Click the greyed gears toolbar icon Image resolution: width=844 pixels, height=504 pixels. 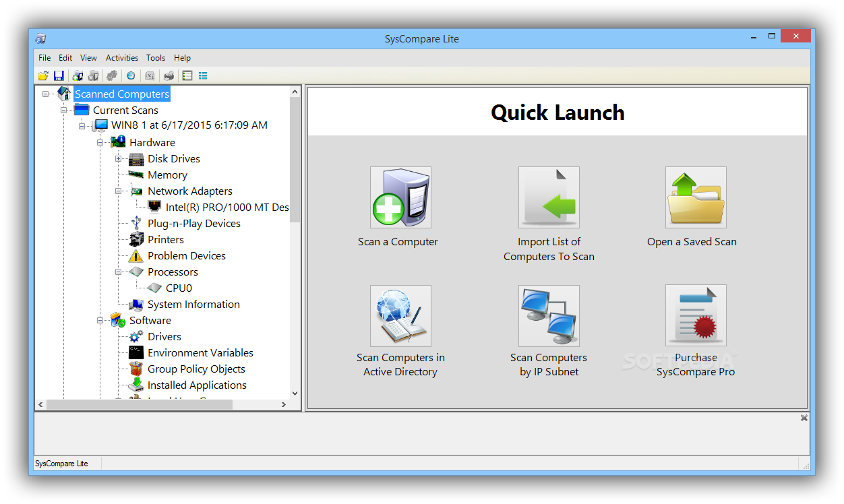112,75
